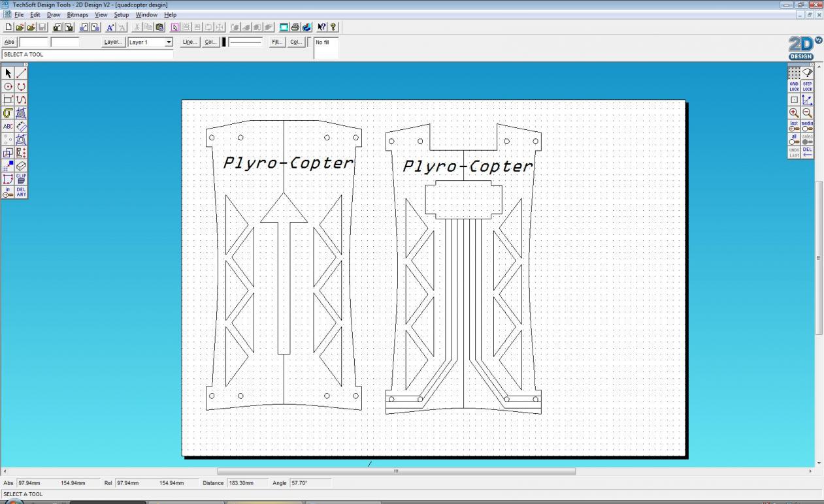824x504 pixels.
Task: Activate the ABC Text tool
Action: pyautogui.click(x=8, y=126)
